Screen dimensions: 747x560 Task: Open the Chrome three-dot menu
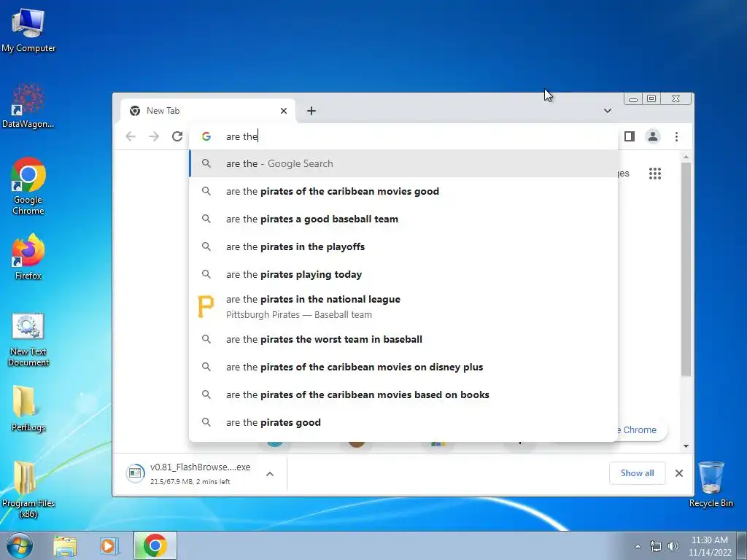pos(676,136)
